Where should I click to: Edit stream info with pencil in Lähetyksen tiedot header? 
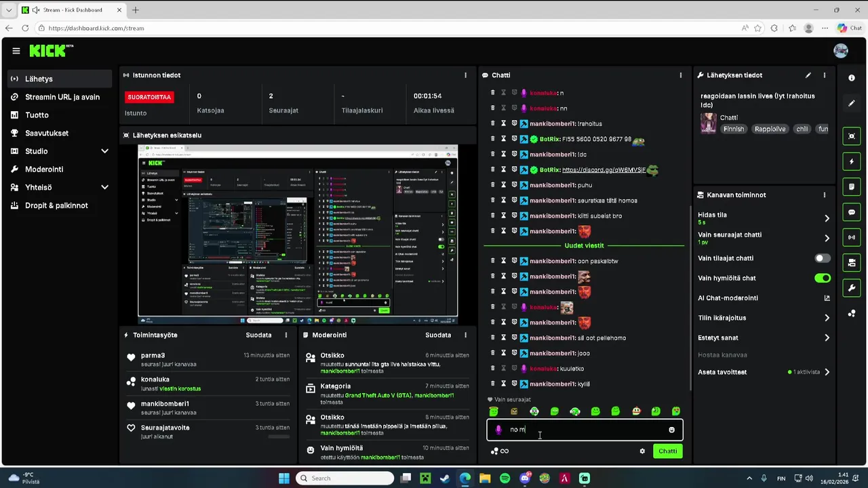pos(808,75)
